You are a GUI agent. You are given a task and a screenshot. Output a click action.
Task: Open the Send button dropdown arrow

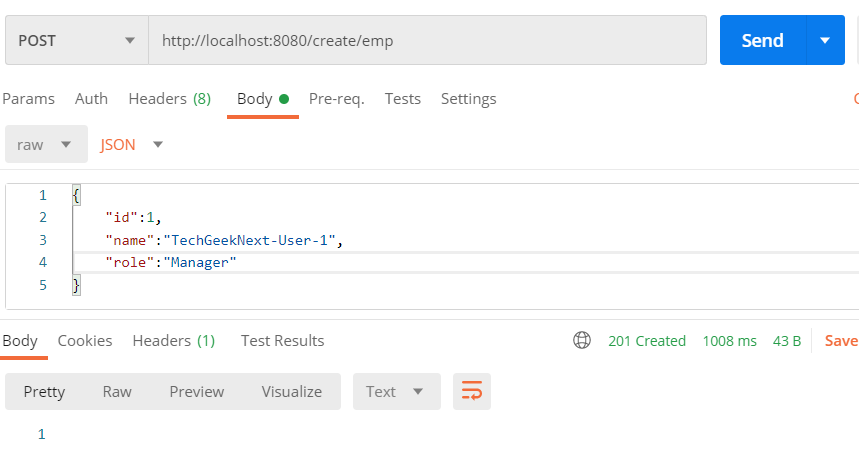pos(825,40)
